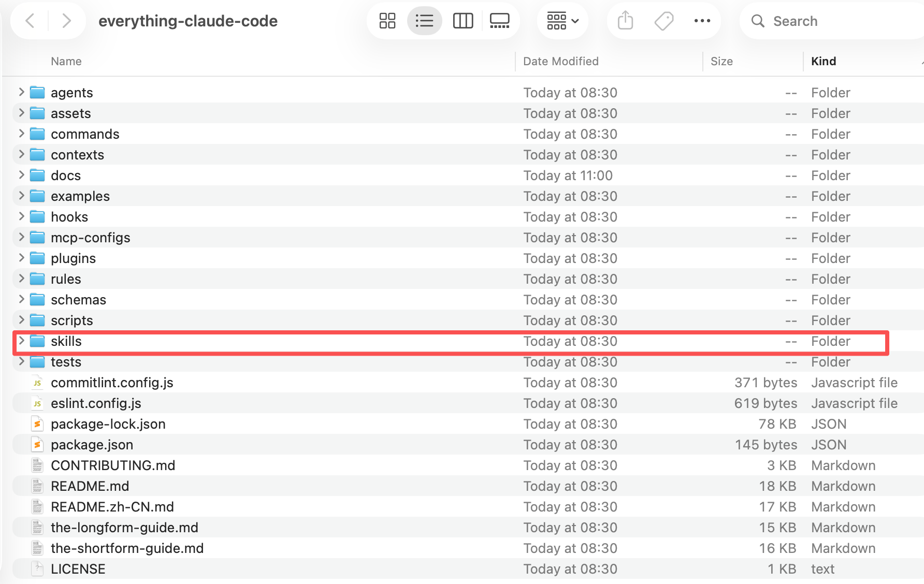Go forward with the right chevron
The height and width of the screenshot is (584, 924).
point(66,21)
